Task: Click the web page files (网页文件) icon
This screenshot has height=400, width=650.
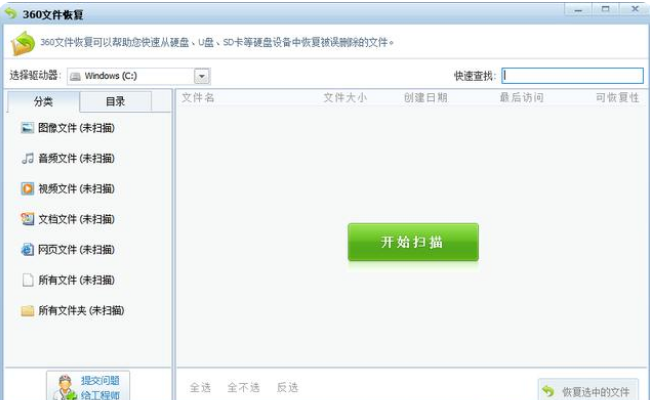Action: 27,249
